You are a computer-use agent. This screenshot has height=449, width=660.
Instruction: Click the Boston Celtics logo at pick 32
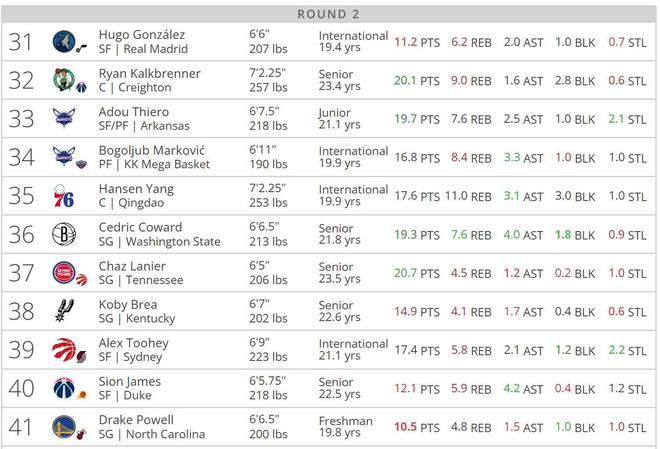[64, 81]
